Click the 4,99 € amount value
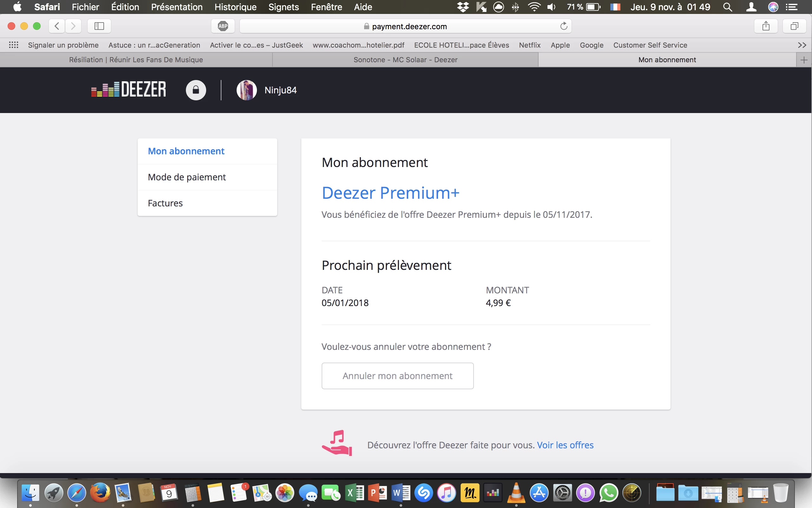This screenshot has width=812, height=508. point(498,303)
